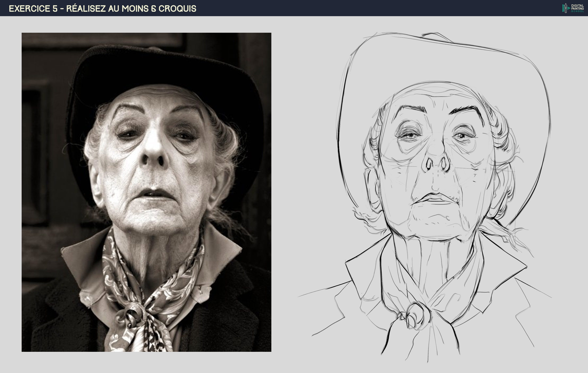Click the RÉALISEZ AU MOINS 6 CROQUIS text

[129, 8]
